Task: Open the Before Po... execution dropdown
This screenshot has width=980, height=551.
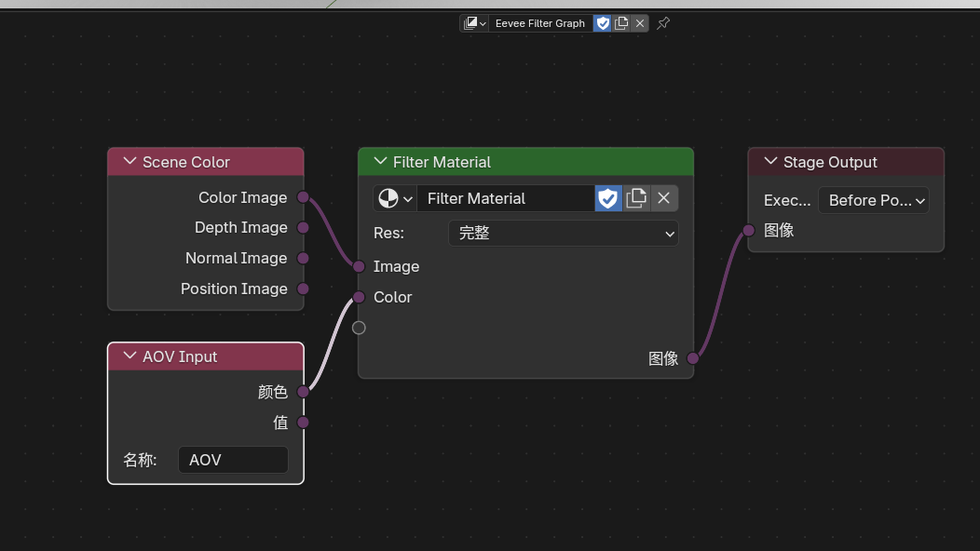Action: 874,200
